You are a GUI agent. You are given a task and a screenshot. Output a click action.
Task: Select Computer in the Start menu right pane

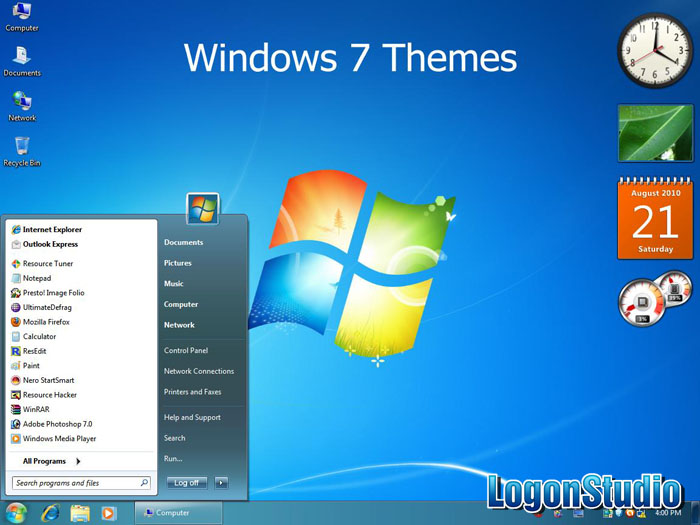coord(181,304)
